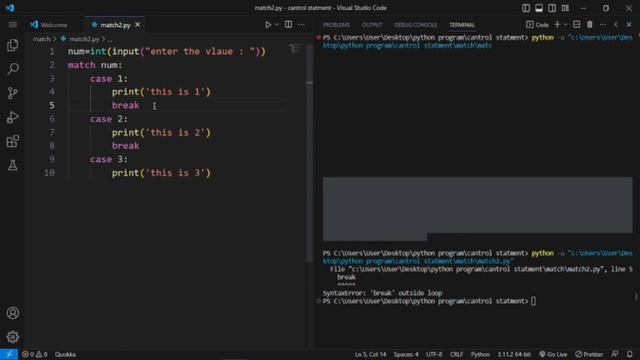Select language mode Python in status bar
The image size is (640, 360).
(x=480, y=354)
